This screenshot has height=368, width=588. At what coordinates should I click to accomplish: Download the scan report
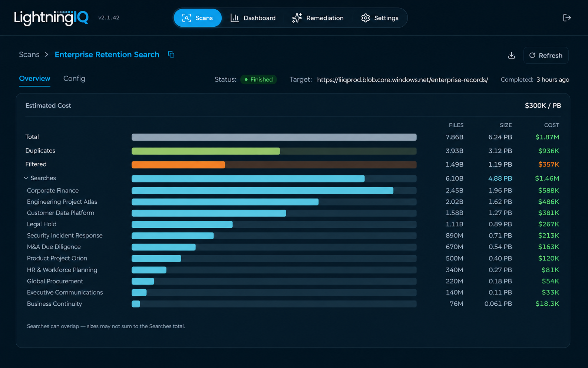pos(511,55)
